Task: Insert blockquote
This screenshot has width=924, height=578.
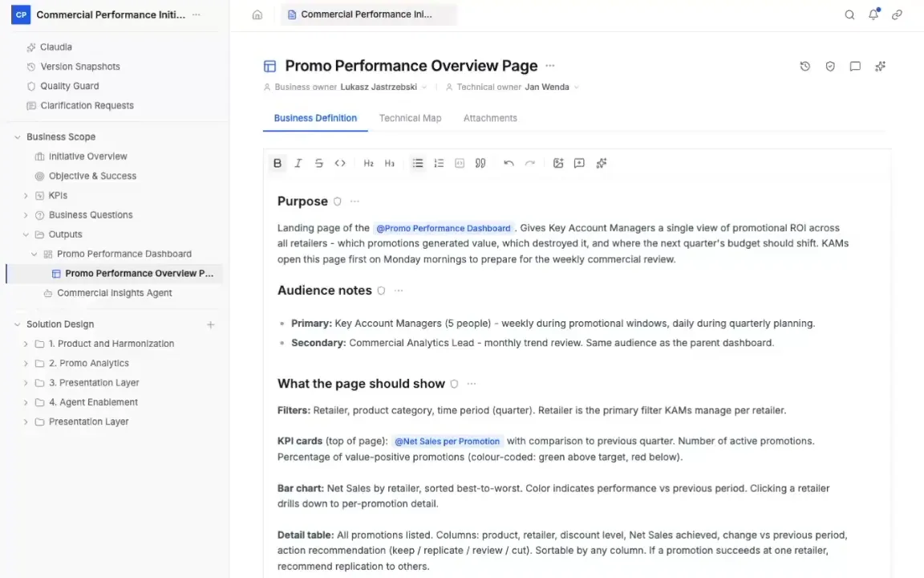Action: click(x=481, y=164)
